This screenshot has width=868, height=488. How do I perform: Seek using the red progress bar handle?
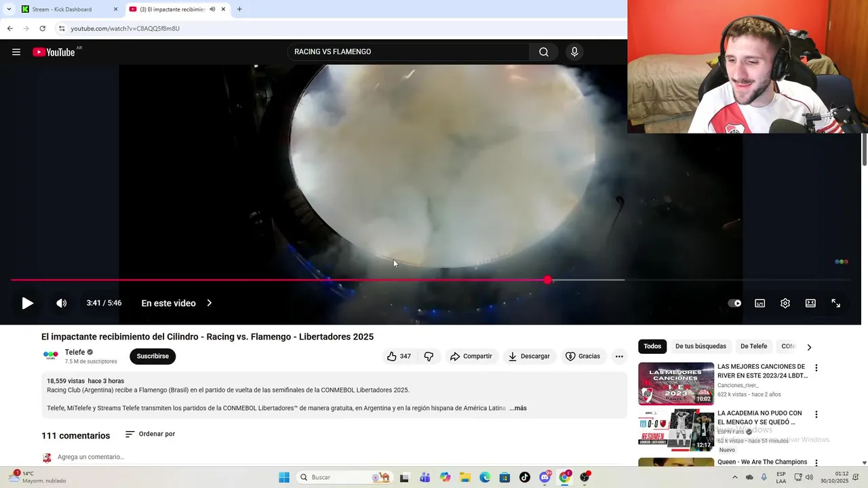tap(547, 280)
